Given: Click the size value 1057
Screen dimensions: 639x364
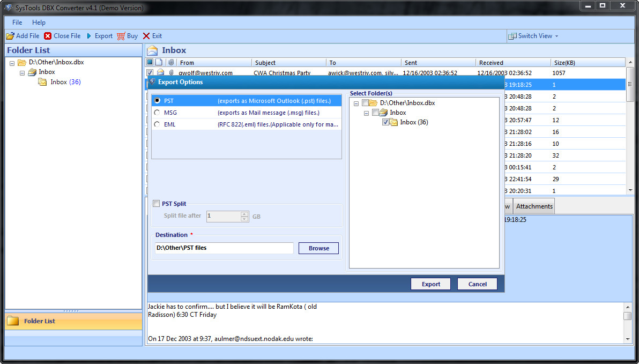Looking at the screenshot, I should tap(559, 73).
